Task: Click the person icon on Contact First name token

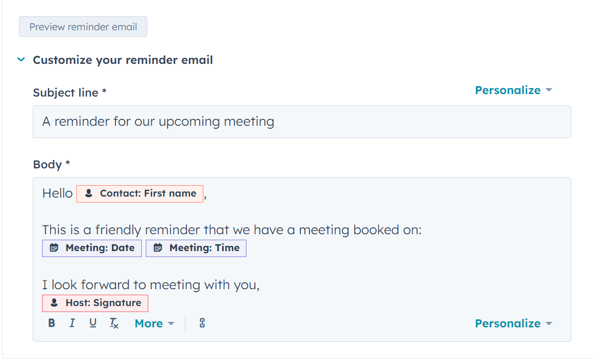Action: point(88,193)
